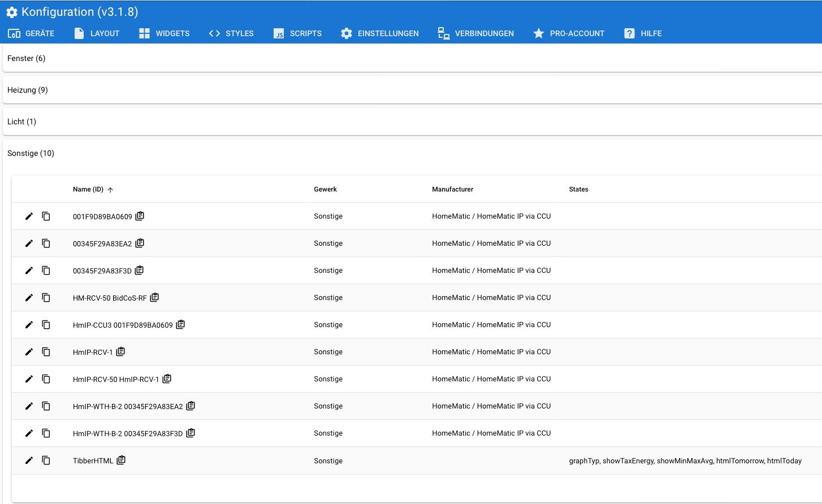This screenshot has height=504, width=822.
Task: Edit HmIP-WTH-B-2 00345F29A83F3D device
Action: (29, 433)
